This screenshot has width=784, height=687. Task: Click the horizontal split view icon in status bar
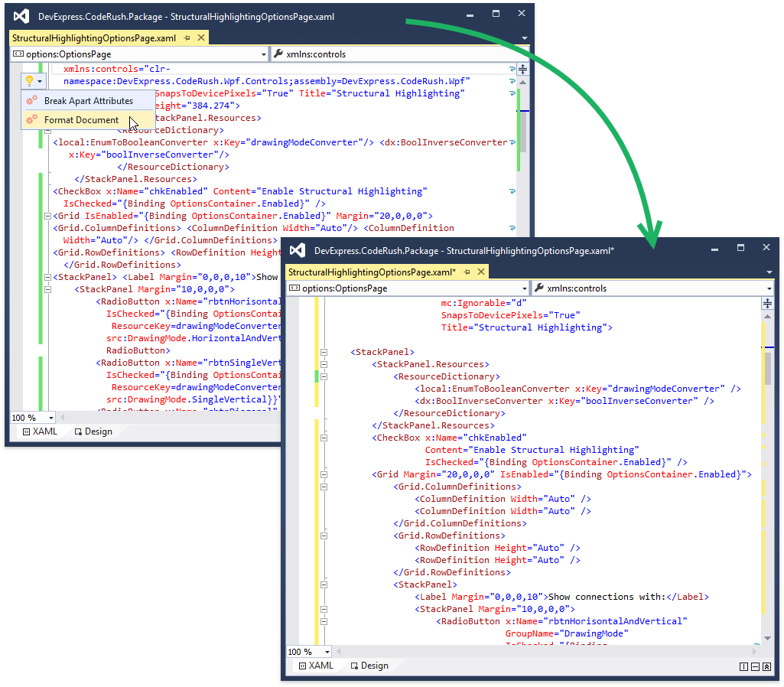(x=755, y=667)
